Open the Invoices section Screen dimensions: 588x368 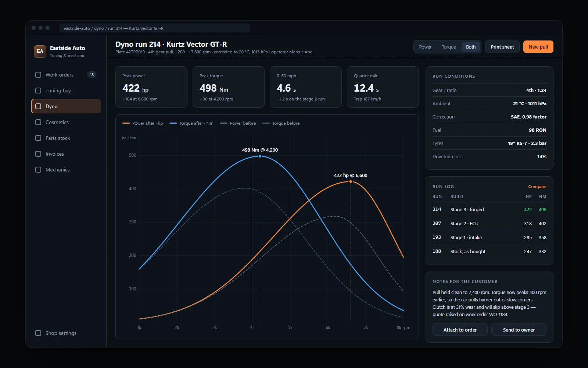(66, 154)
